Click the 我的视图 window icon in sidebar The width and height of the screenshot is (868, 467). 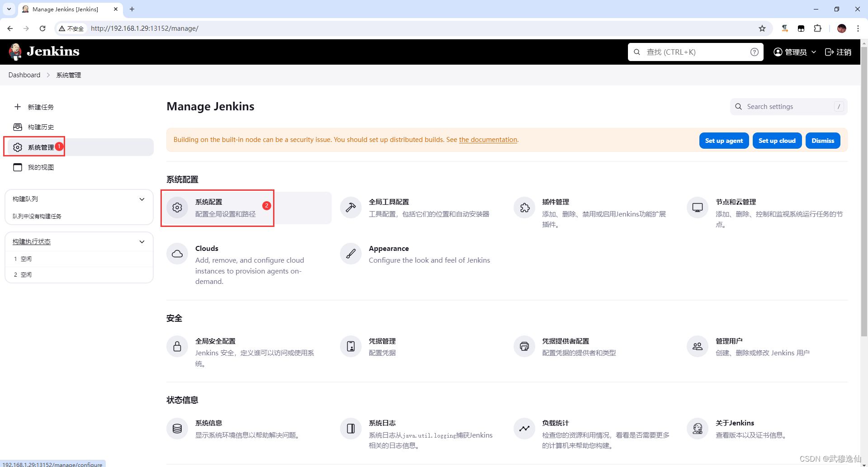(18, 167)
